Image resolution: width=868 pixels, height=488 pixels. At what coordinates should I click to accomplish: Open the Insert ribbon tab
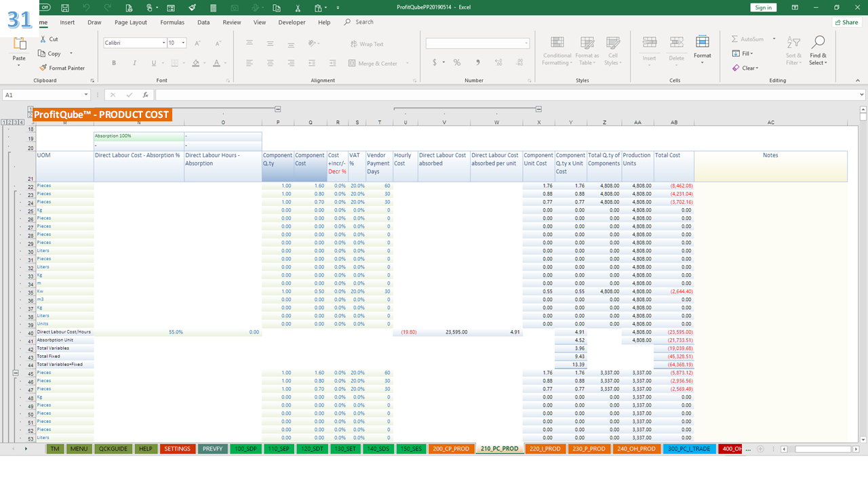tap(67, 22)
